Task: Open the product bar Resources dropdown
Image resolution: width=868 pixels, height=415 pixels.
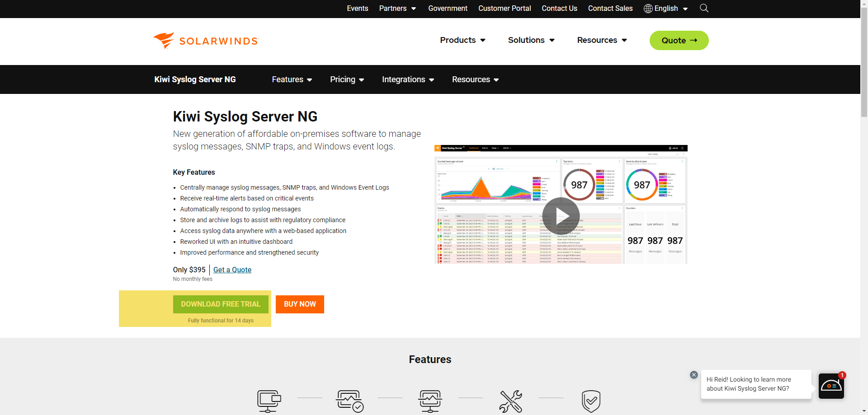Action: click(476, 79)
